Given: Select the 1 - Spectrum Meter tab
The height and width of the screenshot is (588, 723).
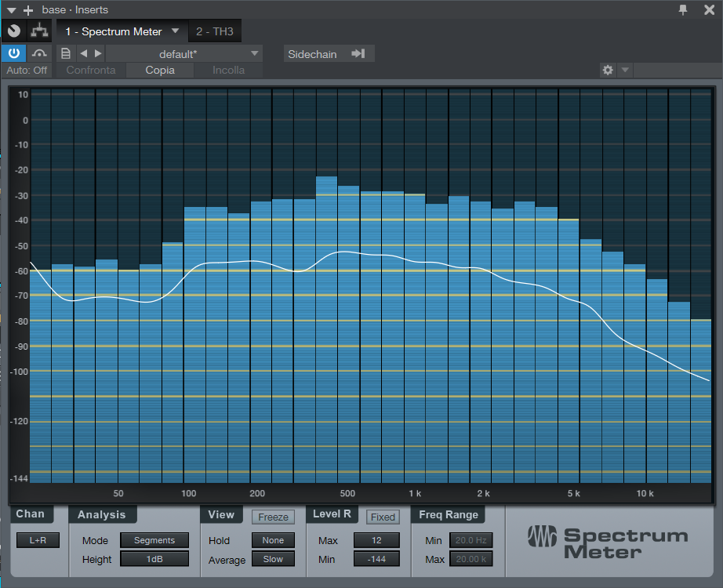Looking at the screenshot, I should pos(113,31).
